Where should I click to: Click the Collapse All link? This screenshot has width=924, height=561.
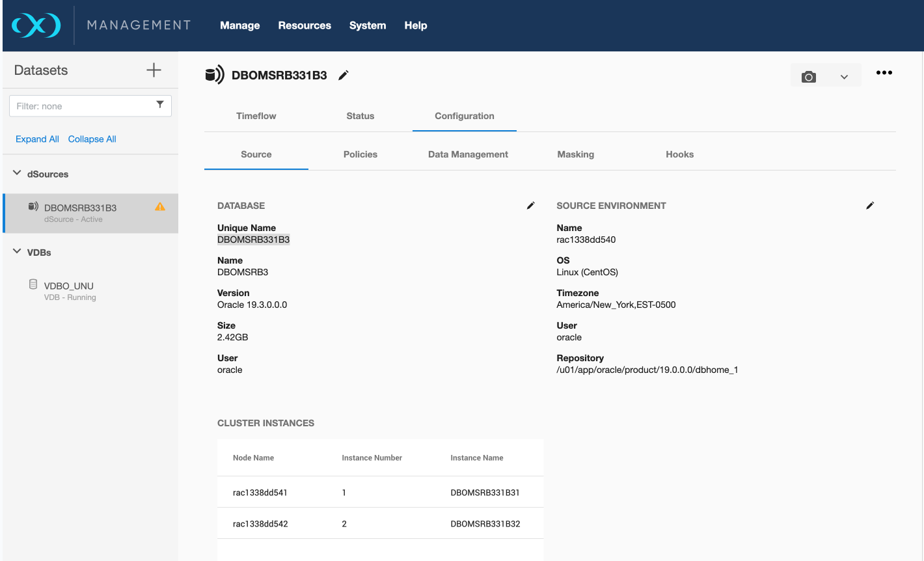click(92, 139)
